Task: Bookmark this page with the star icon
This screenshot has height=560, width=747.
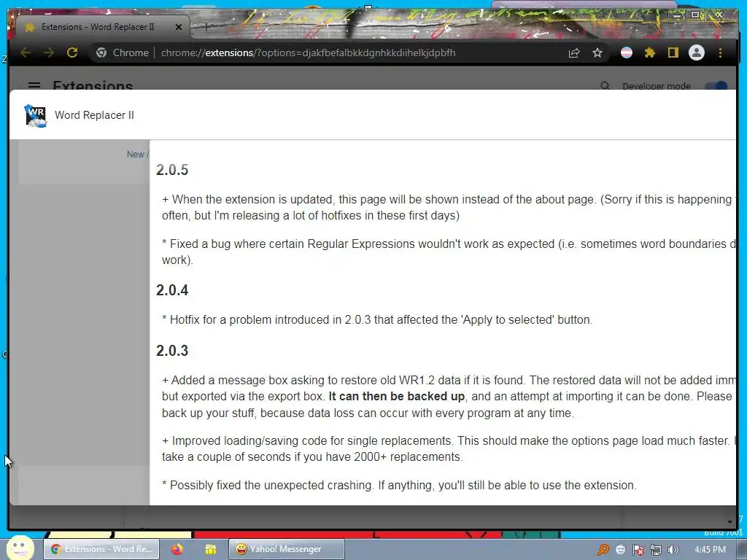Action: [597, 52]
